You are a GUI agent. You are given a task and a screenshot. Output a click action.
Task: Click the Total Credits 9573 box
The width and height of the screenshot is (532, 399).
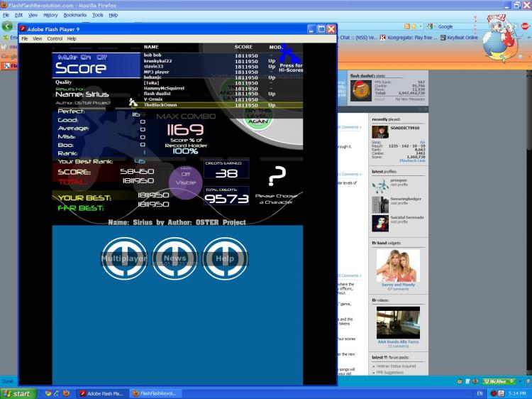[x=226, y=195]
